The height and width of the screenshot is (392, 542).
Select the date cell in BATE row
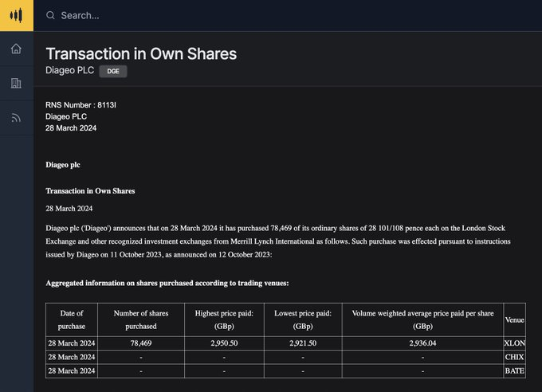point(72,371)
